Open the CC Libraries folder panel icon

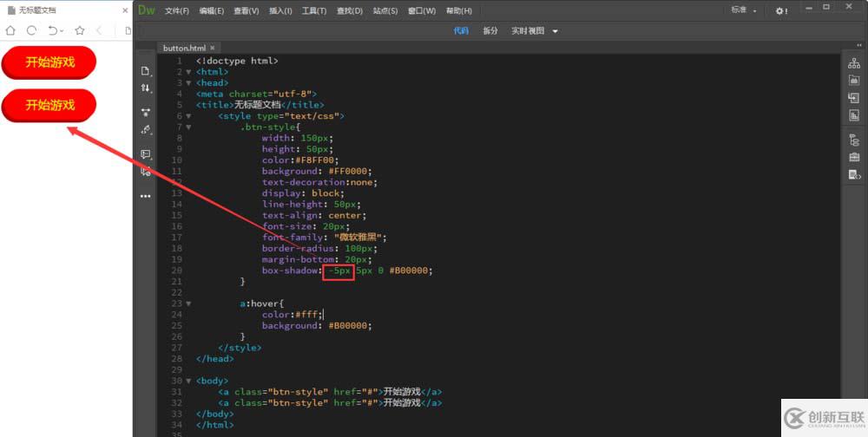click(x=854, y=81)
